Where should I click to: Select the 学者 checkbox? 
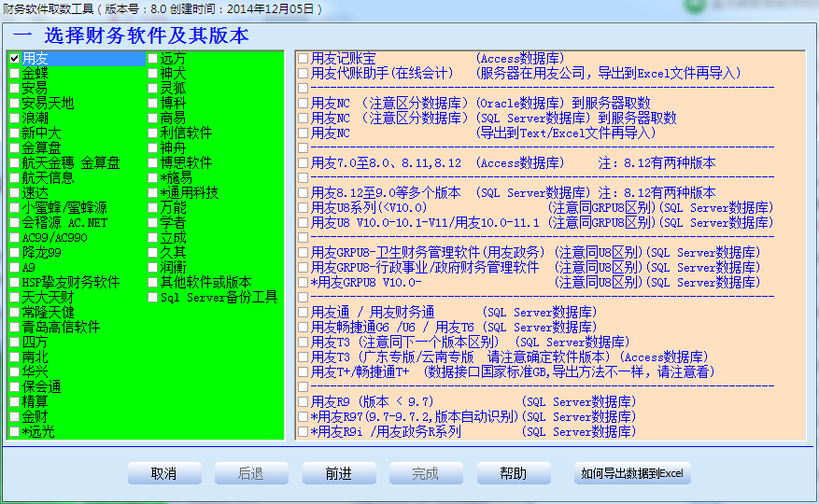pyautogui.click(x=152, y=223)
